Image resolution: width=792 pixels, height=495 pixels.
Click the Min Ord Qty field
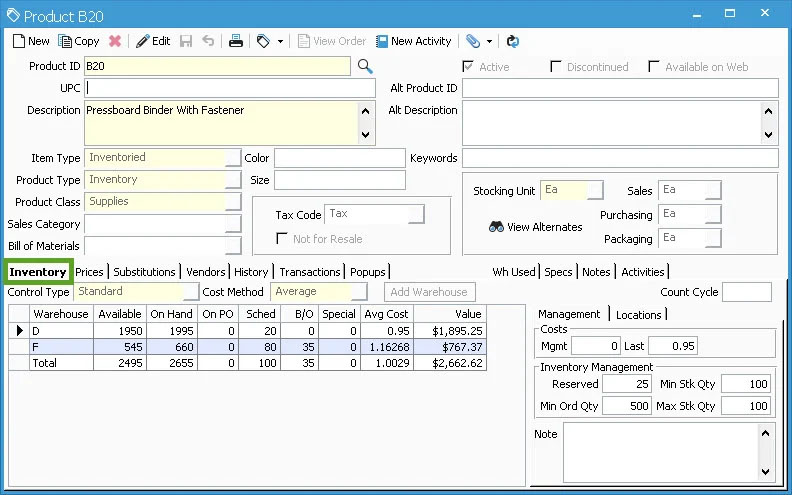click(626, 406)
